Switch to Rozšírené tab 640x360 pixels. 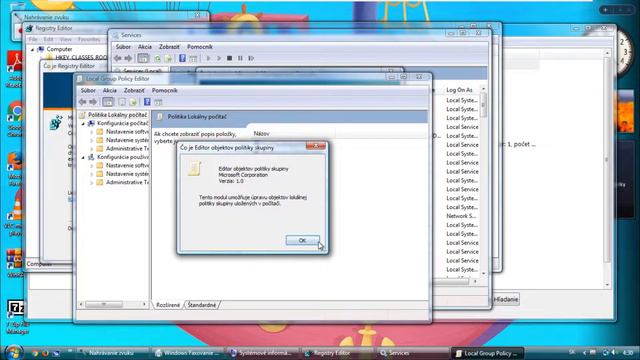click(x=168, y=305)
